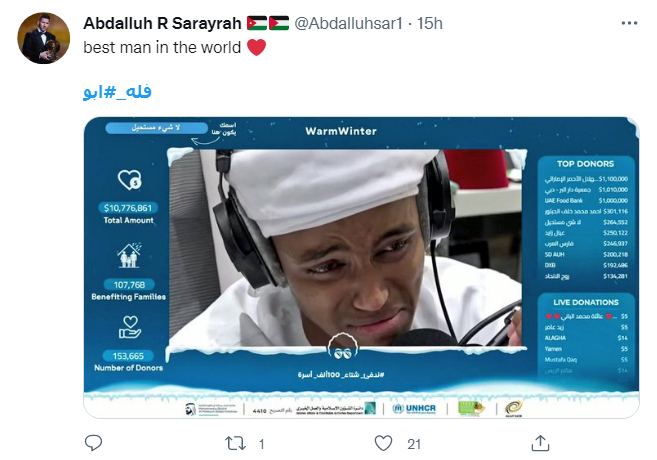
Task: Click the UNHCR logo in the banner
Action: click(414, 408)
